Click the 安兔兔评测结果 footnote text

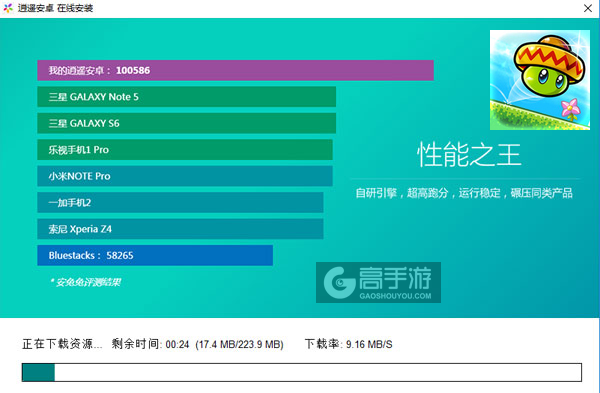(85, 282)
